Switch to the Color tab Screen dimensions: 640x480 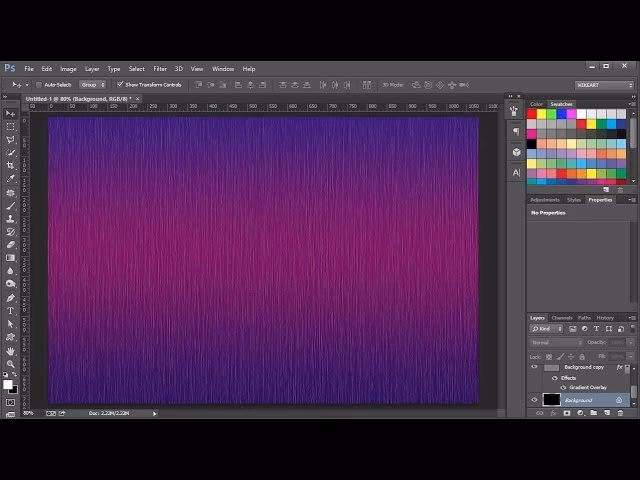coord(536,104)
